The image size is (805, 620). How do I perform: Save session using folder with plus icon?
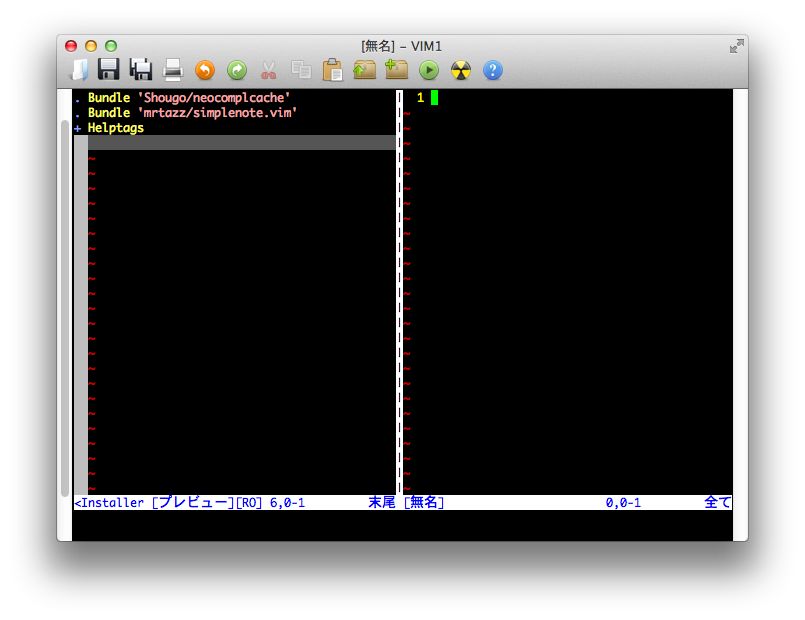396,70
